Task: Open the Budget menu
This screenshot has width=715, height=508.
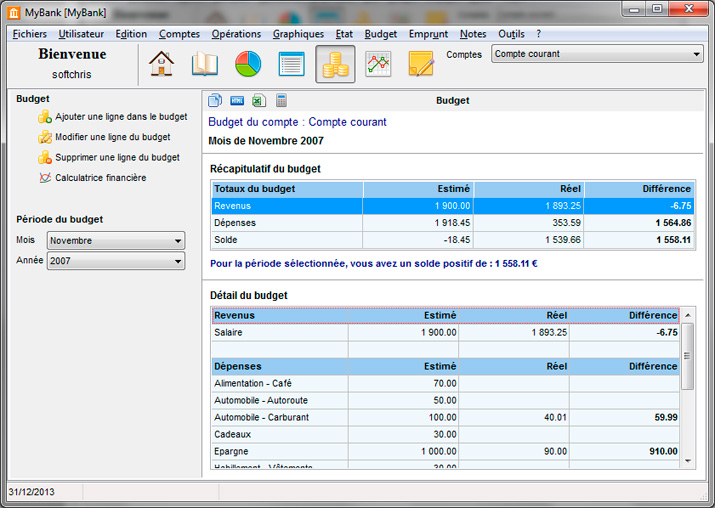Action: pos(381,34)
